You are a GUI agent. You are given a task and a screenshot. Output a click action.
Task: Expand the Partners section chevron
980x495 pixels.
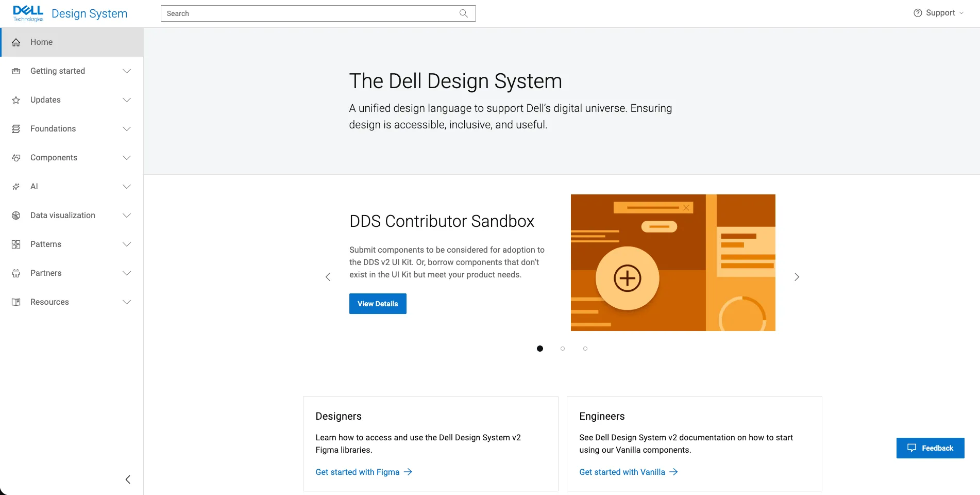click(127, 273)
